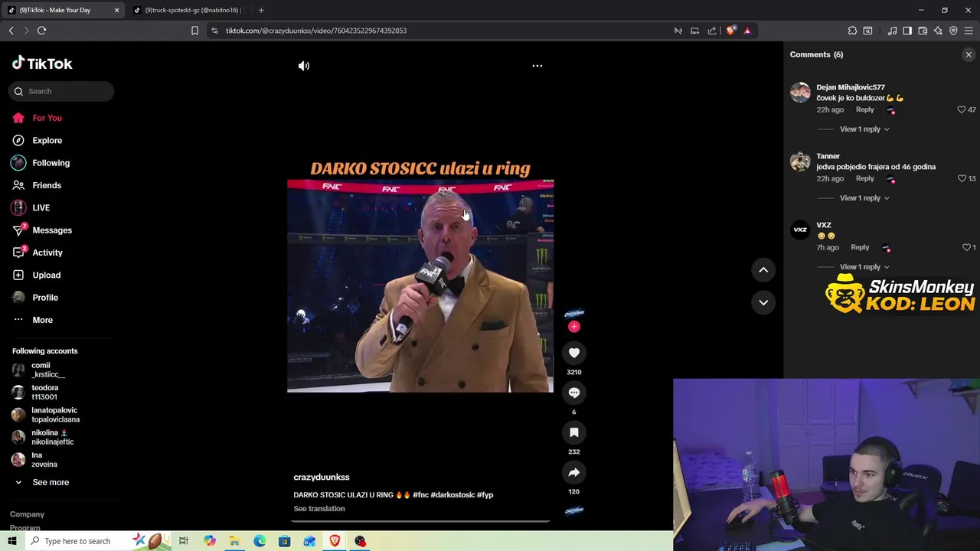Open the For You feed
The image size is (980, 551).
coord(47,118)
